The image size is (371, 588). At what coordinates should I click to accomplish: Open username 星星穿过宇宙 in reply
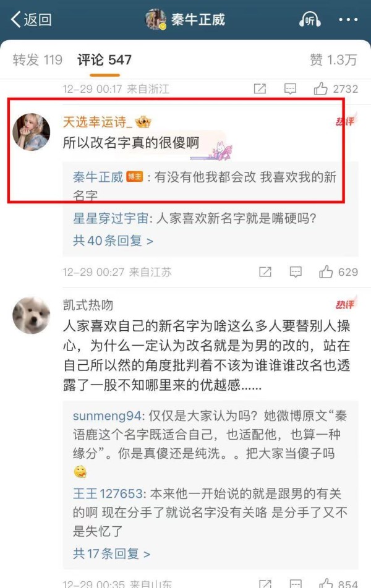(110, 218)
